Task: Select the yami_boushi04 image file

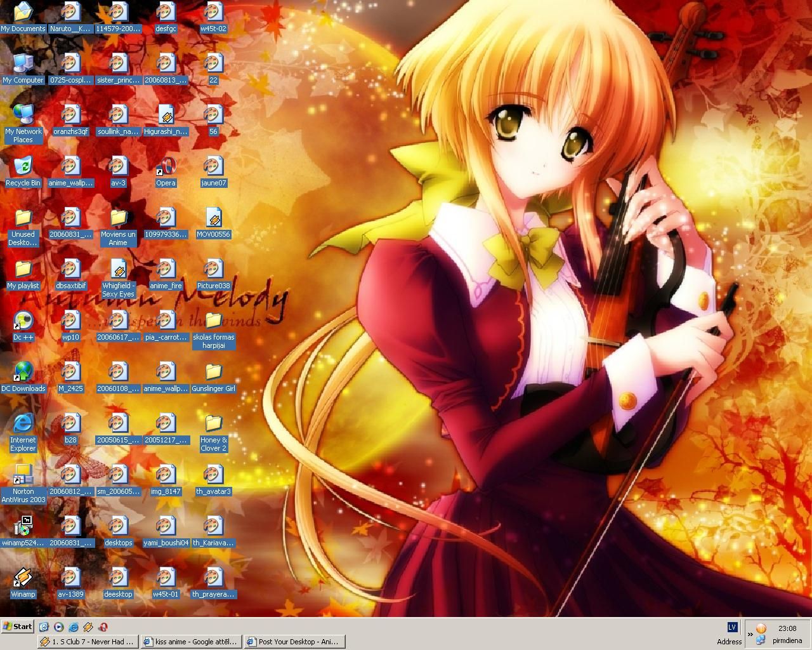Action: point(166,531)
